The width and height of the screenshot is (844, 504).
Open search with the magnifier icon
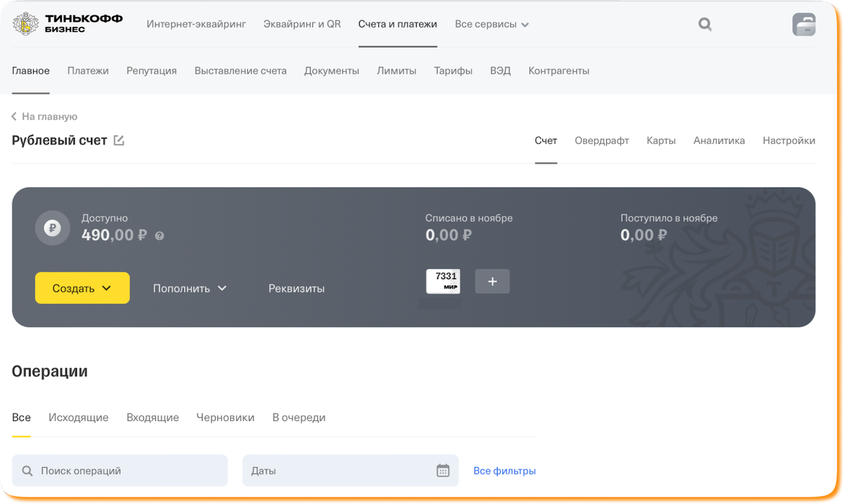click(705, 25)
